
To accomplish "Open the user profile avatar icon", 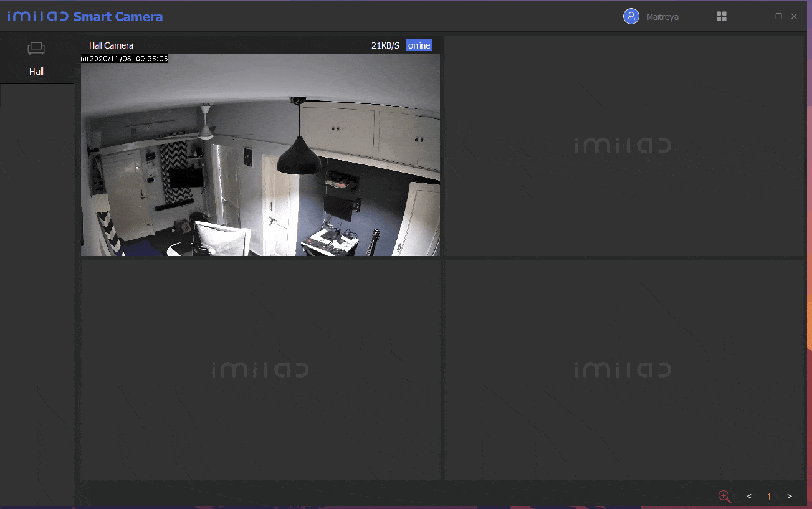I will (631, 16).
